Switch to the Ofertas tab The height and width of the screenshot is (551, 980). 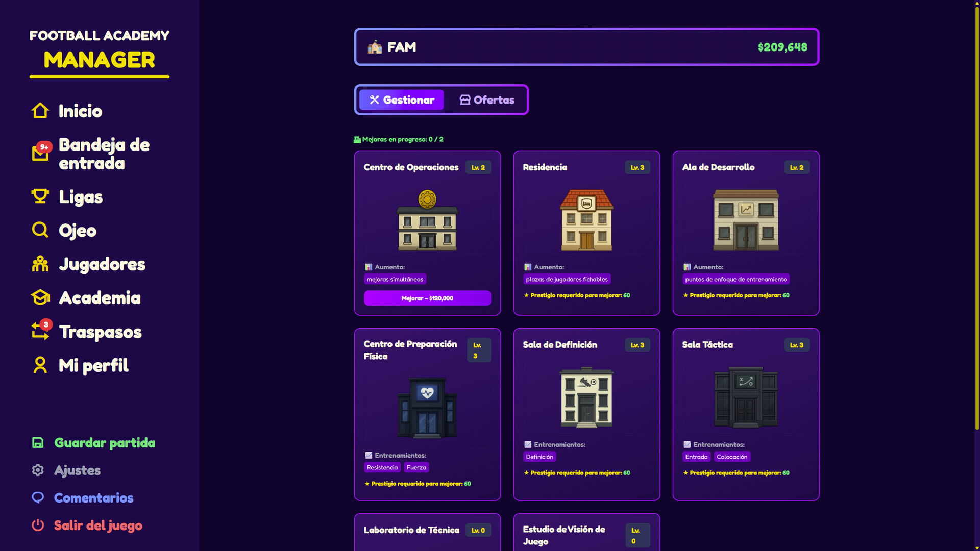487,100
